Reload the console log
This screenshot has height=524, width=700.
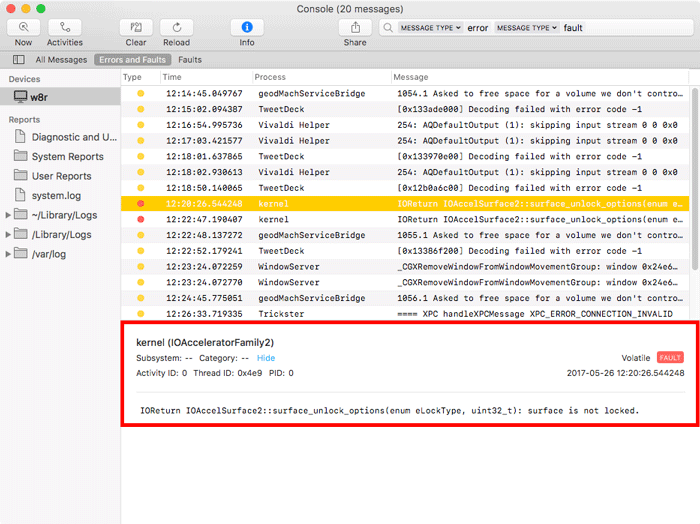[x=176, y=28]
